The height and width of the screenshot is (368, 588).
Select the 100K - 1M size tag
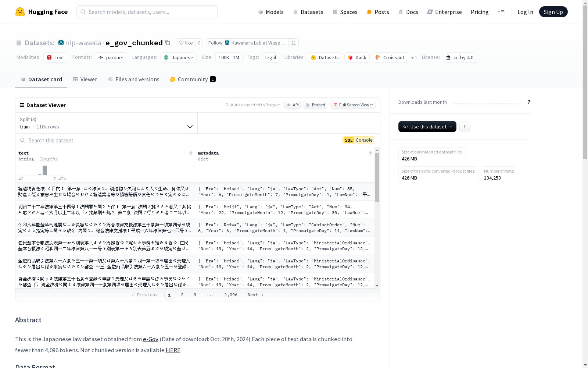pos(229,57)
